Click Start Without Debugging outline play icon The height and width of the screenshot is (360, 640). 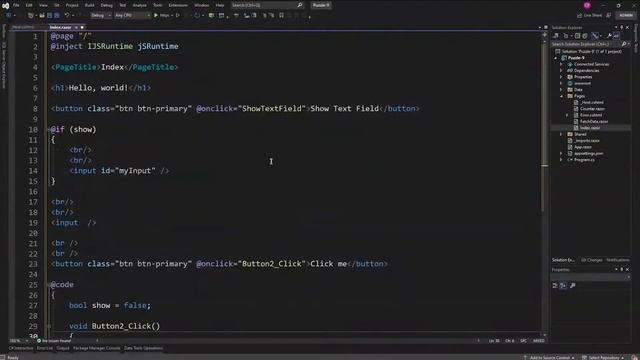coord(178,16)
